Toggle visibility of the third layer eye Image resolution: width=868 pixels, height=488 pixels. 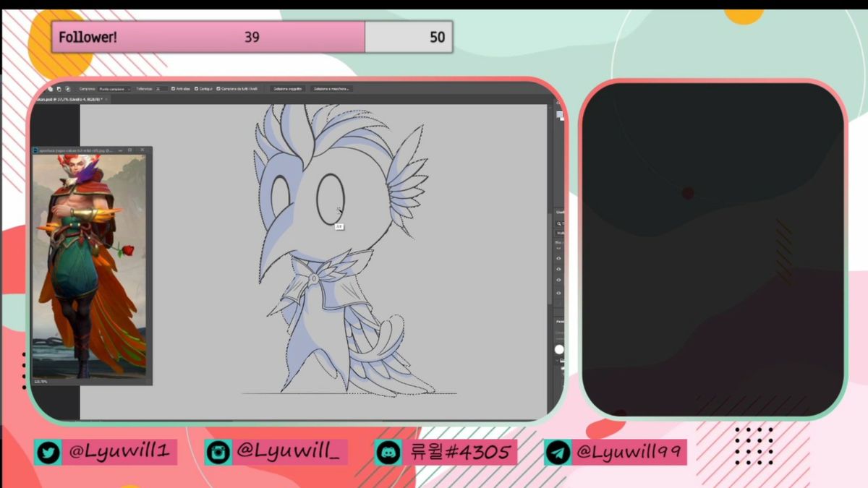pyautogui.click(x=558, y=281)
